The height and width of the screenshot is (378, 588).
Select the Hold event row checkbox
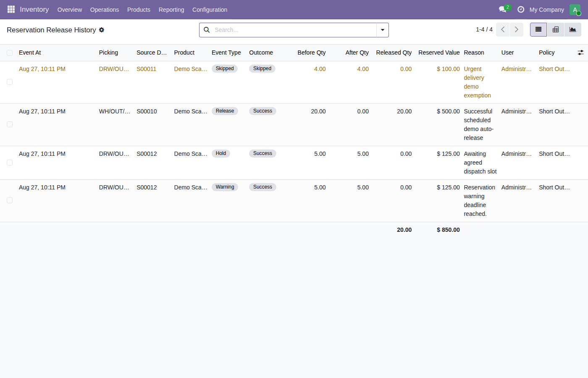(10, 163)
